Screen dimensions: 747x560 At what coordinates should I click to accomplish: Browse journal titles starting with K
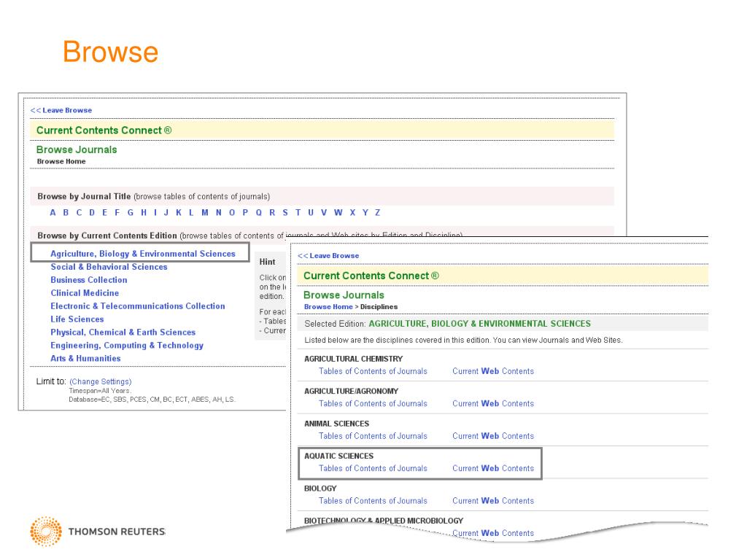pos(179,212)
